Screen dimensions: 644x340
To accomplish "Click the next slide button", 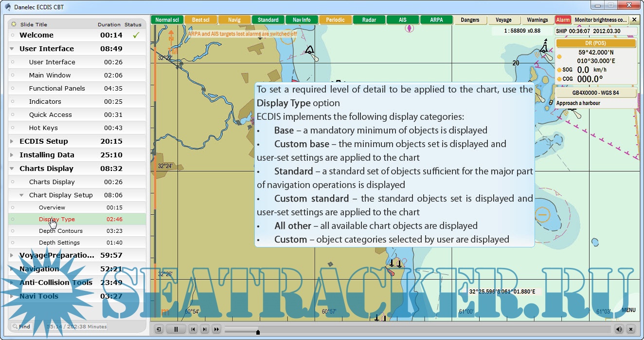I will 205,329.
